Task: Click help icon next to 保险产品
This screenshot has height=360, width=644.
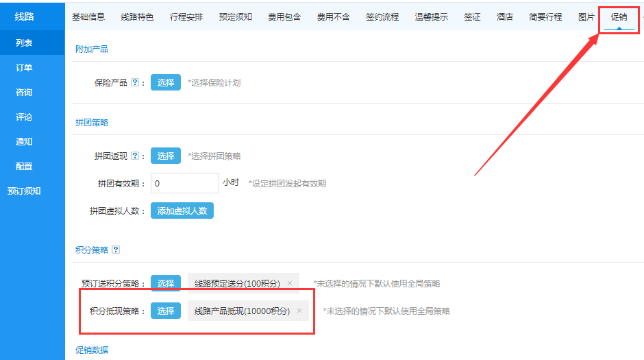Action: (134, 83)
